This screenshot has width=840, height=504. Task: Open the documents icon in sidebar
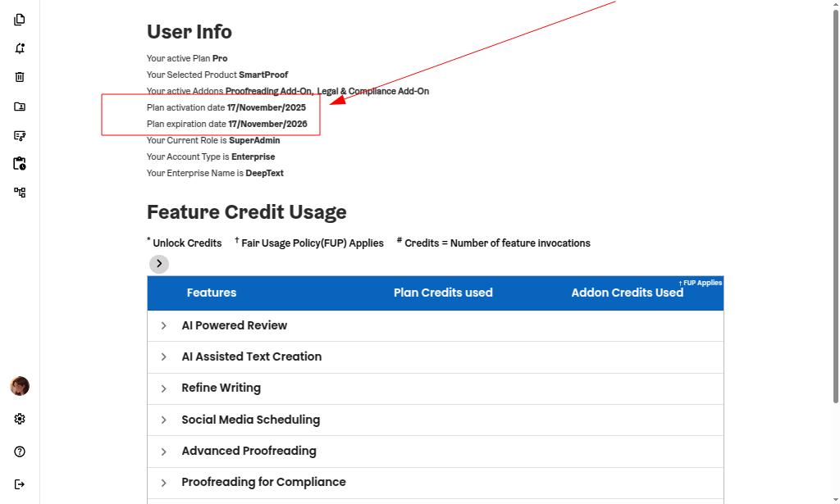[20, 20]
